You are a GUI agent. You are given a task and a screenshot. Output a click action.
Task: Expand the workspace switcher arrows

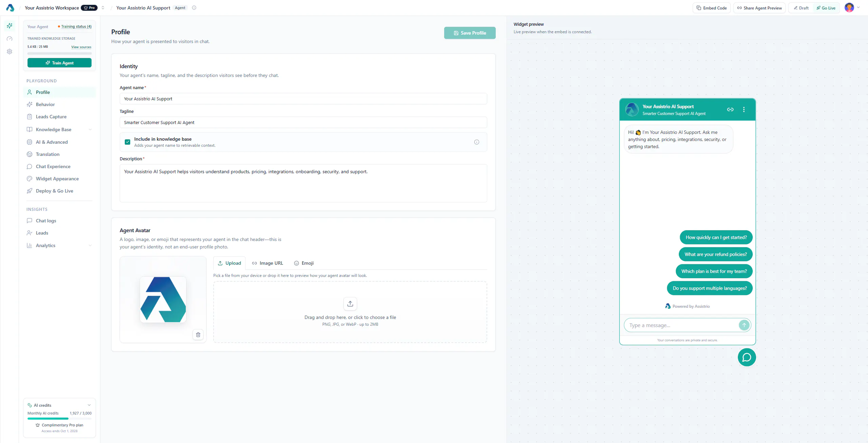tap(103, 8)
